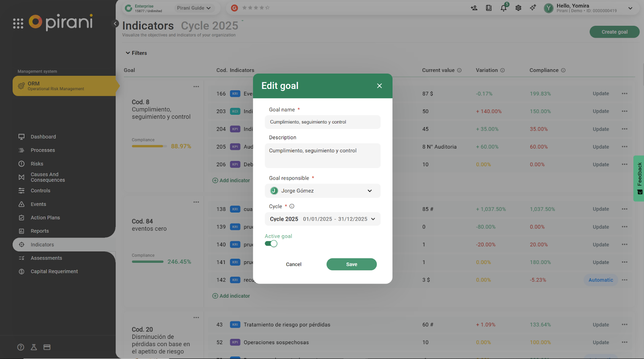This screenshot has height=359, width=644.
Task: Click the add user icon
Action: point(474,8)
